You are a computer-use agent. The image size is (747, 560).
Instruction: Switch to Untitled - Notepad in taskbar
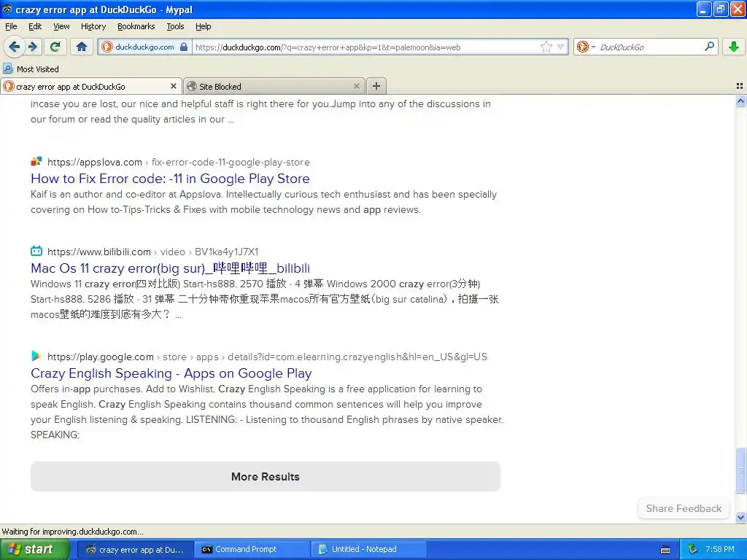368,549
